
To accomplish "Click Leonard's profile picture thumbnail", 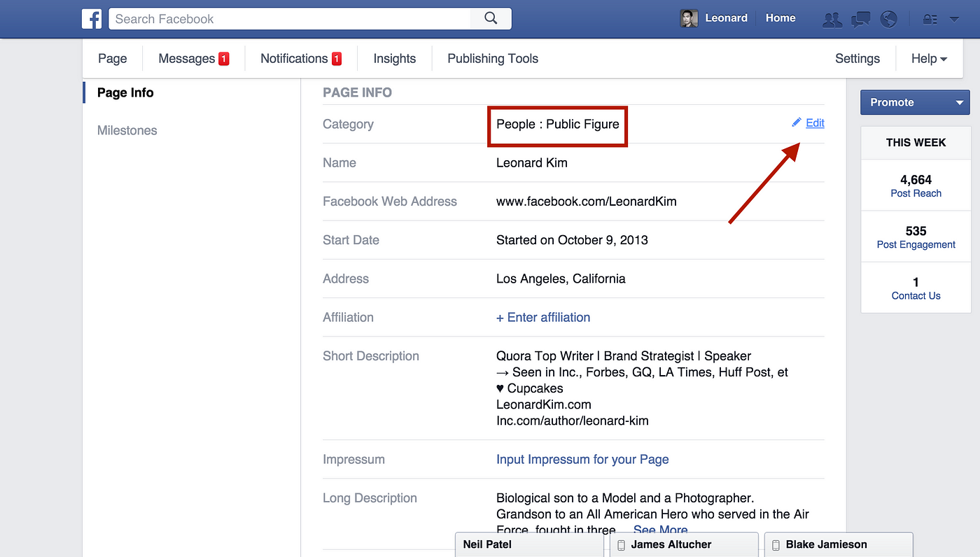I will pos(689,19).
